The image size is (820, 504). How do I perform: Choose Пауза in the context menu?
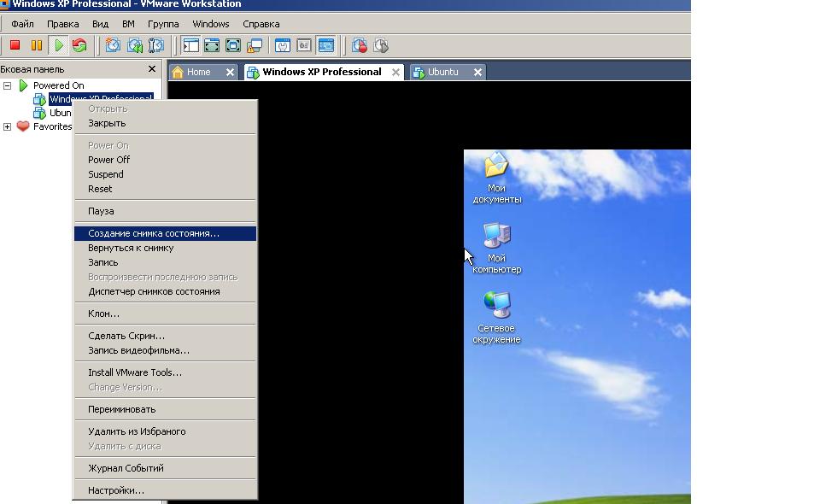coord(165,211)
